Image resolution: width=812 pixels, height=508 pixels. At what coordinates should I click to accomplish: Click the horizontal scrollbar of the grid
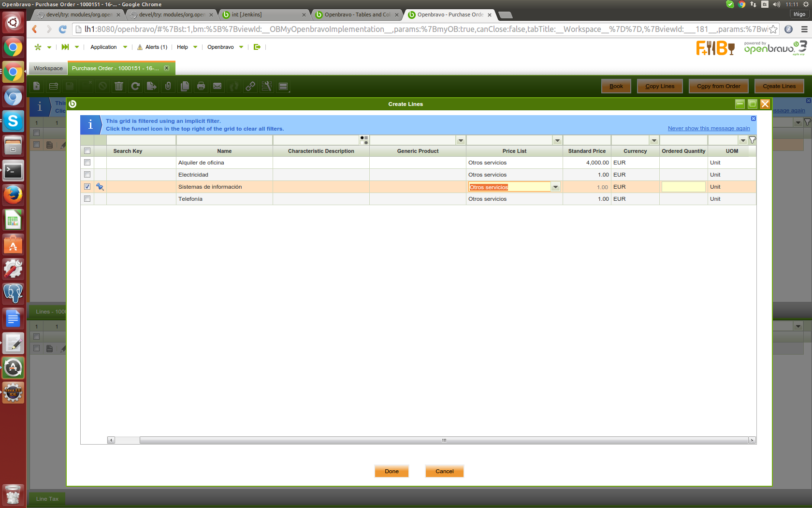443,440
